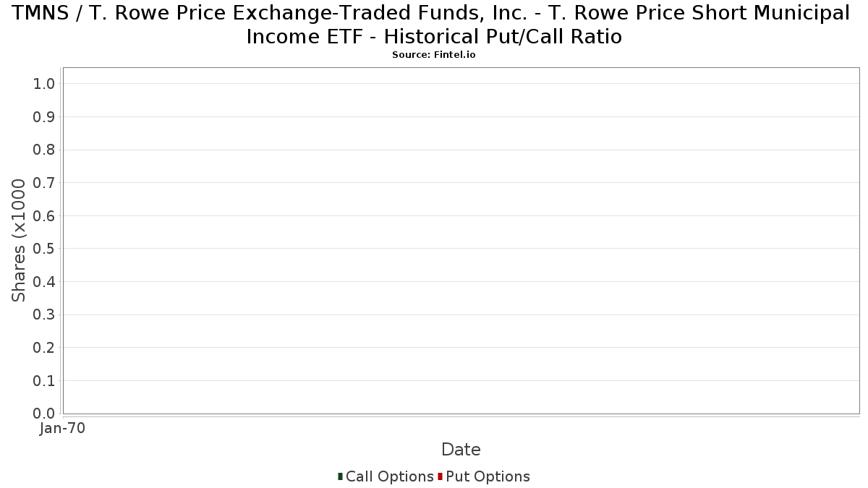Click the 0.0 y-axis tick label

point(44,414)
